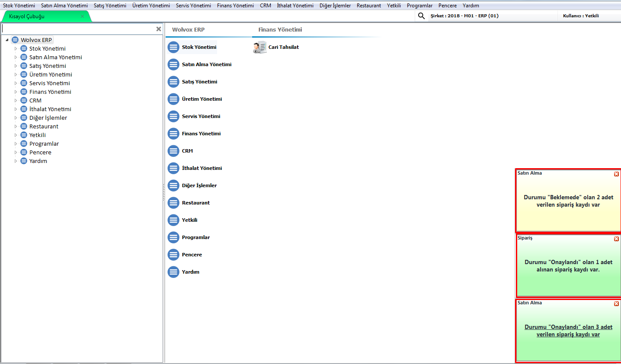The height and width of the screenshot is (364, 621).
Task: Open CRM menu in the menu bar
Action: [266, 6]
